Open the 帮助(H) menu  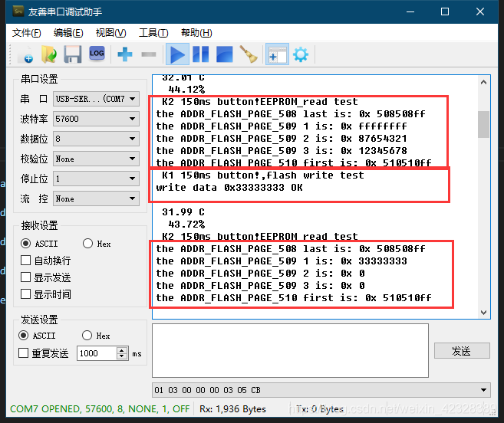[x=196, y=33]
